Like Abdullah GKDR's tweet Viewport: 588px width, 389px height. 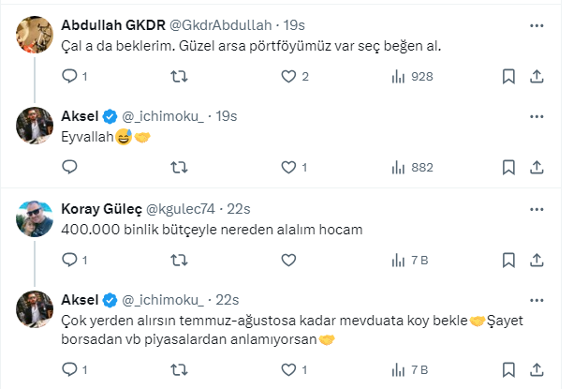coord(288,77)
